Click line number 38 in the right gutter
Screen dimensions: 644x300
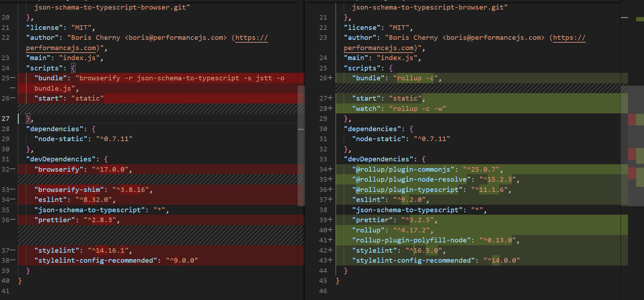[x=323, y=210]
